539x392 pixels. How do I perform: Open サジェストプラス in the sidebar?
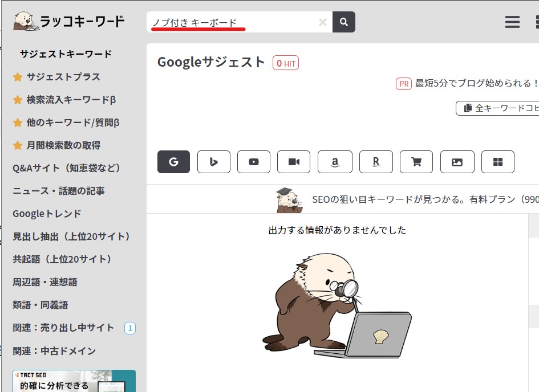(63, 77)
